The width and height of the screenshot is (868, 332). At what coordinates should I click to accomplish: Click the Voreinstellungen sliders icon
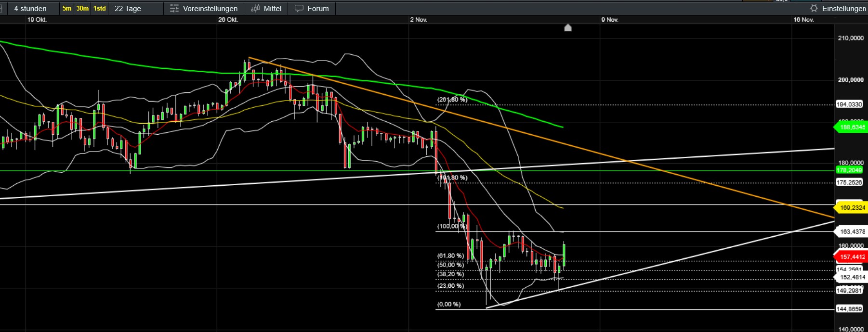(x=174, y=9)
